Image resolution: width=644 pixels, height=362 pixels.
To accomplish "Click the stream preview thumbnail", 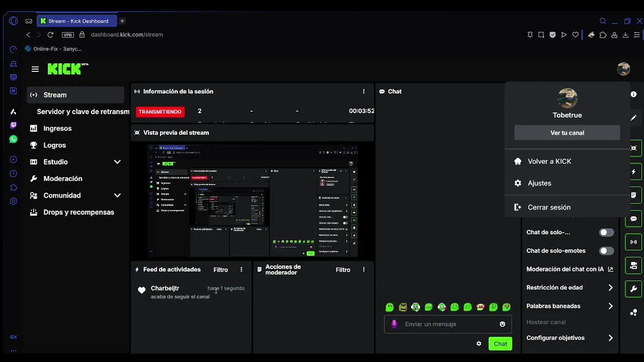I will point(253,201).
